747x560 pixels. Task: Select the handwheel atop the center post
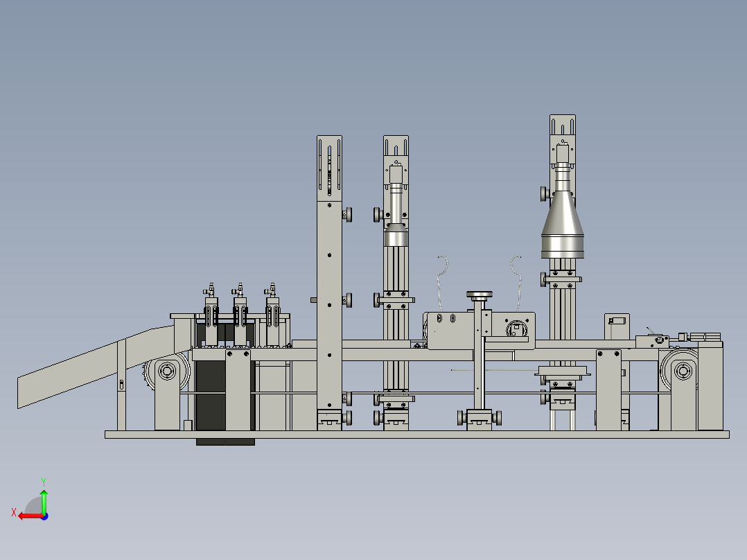tap(480, 295)
